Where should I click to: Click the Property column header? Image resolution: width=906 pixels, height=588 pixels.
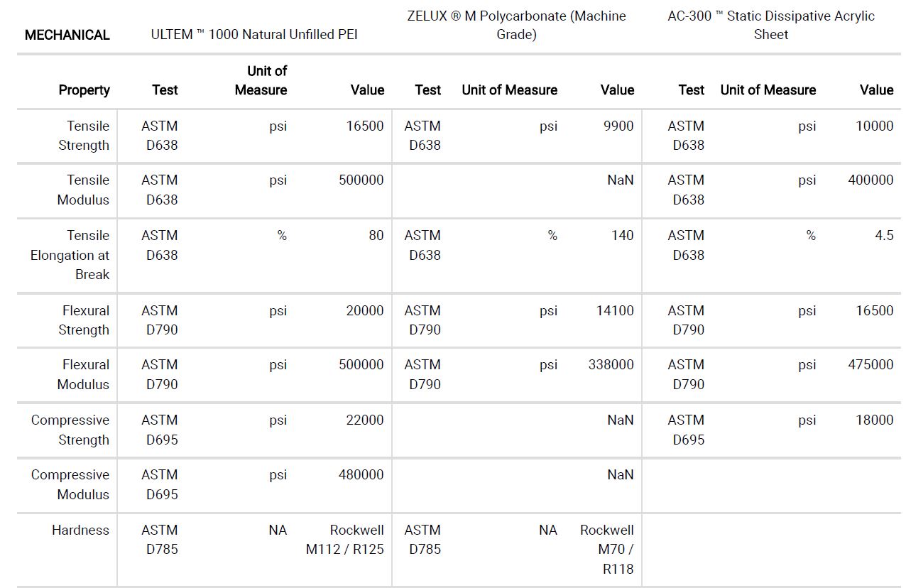[84, 90]
